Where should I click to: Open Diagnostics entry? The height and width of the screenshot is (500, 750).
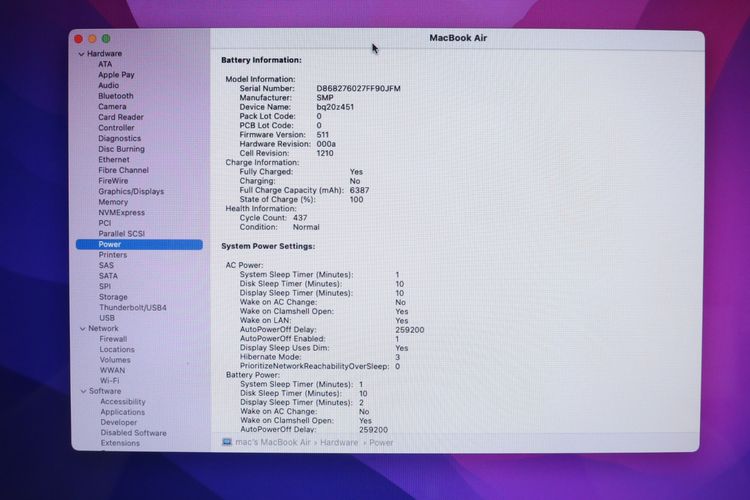[x=120, y=138]
